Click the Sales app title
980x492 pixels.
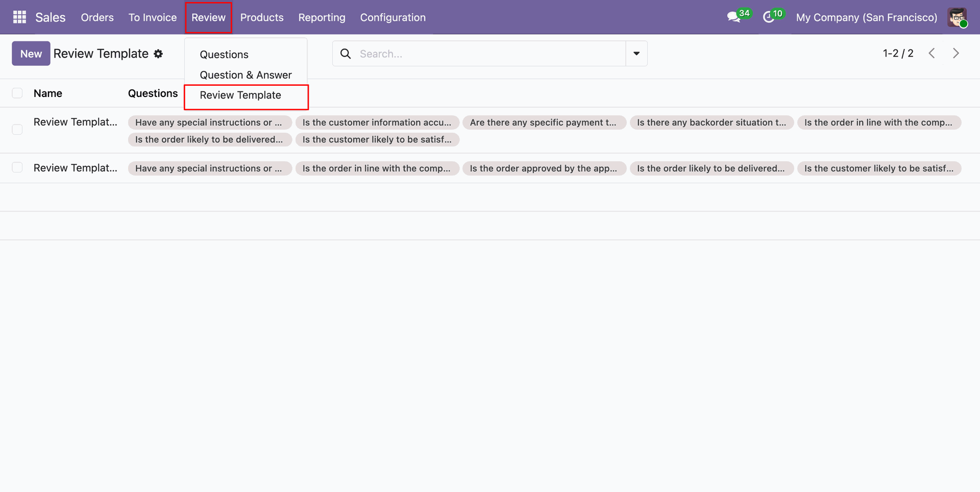pyautogui.click(x=51, y=17)
